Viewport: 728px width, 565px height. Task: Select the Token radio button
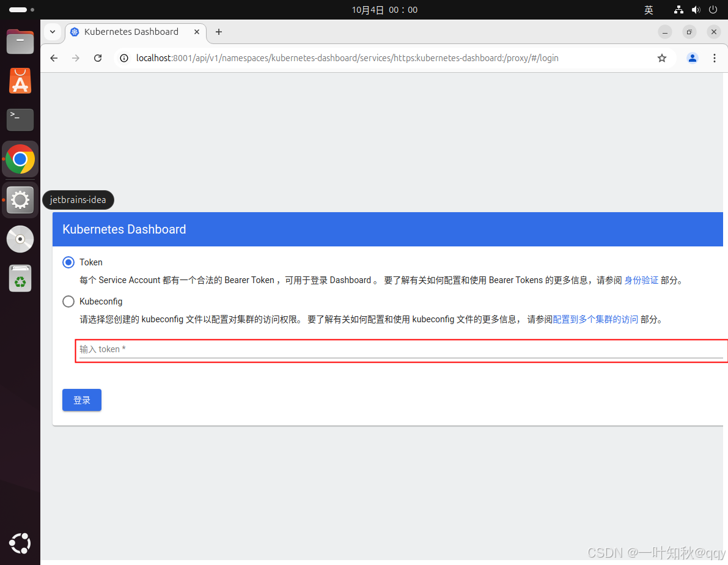68,262
